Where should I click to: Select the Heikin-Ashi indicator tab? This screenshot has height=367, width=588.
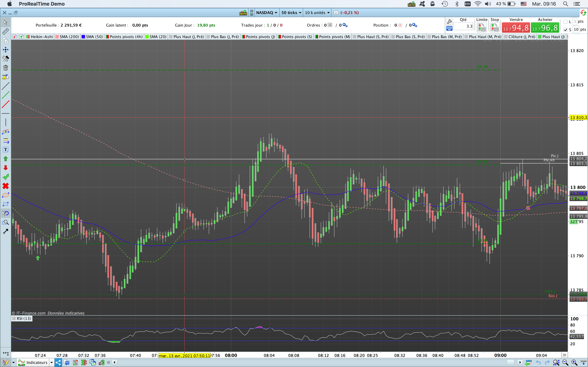point(41,37)
